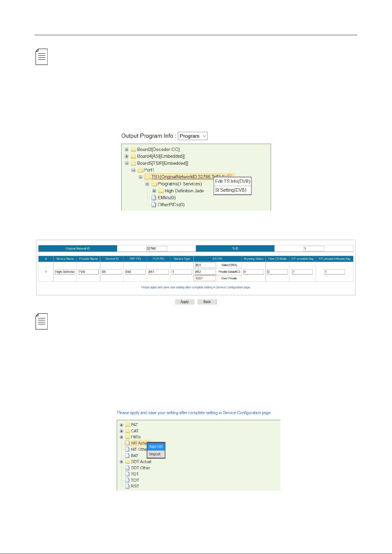Click the PMTs folder icon
This screenshot has height=554, width=392.
point(128,437)
